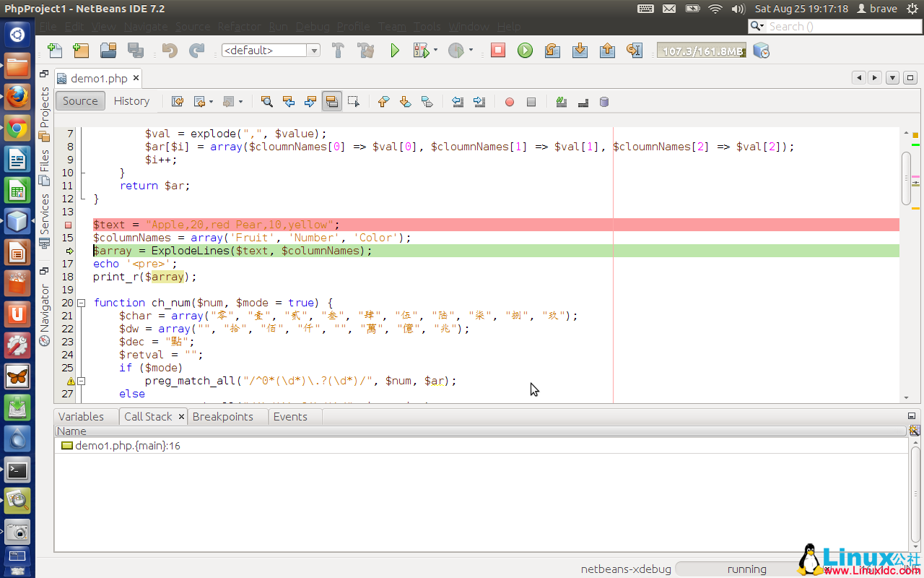Toggle rectangular selection mode
The height and width of the screenshot is (578, 924).
click(354, 102)
